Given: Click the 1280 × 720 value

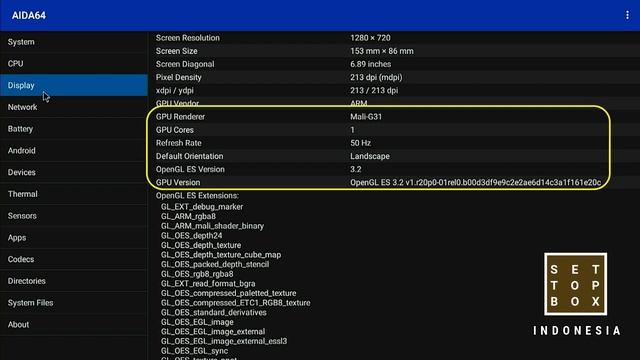Looking at the screenshot, I should (370, 38).
